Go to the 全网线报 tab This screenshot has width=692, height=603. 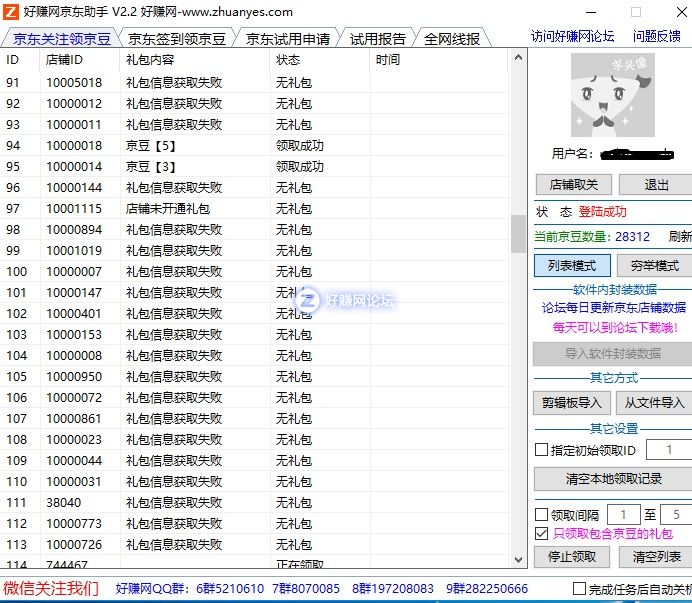coord(452,39)
